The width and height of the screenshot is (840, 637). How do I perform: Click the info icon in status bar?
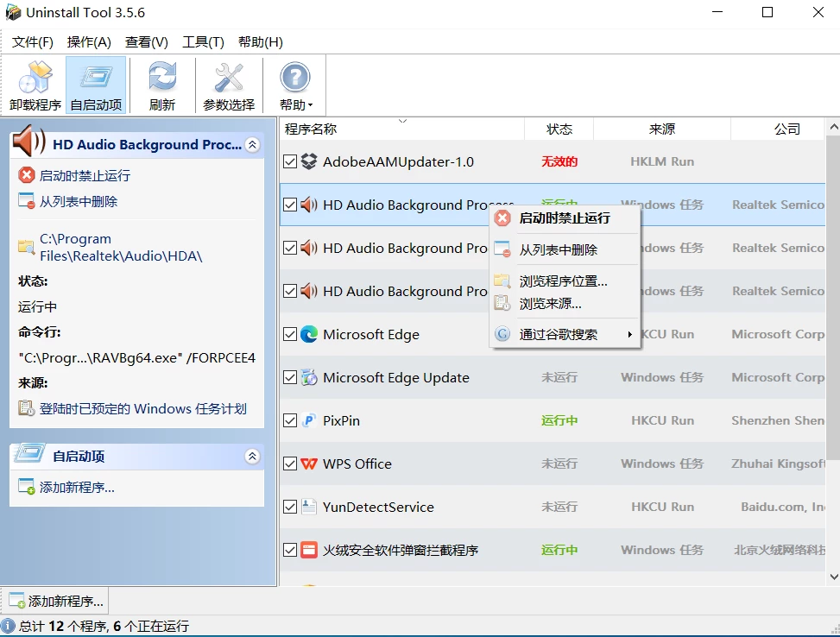(x=8, y=626)
